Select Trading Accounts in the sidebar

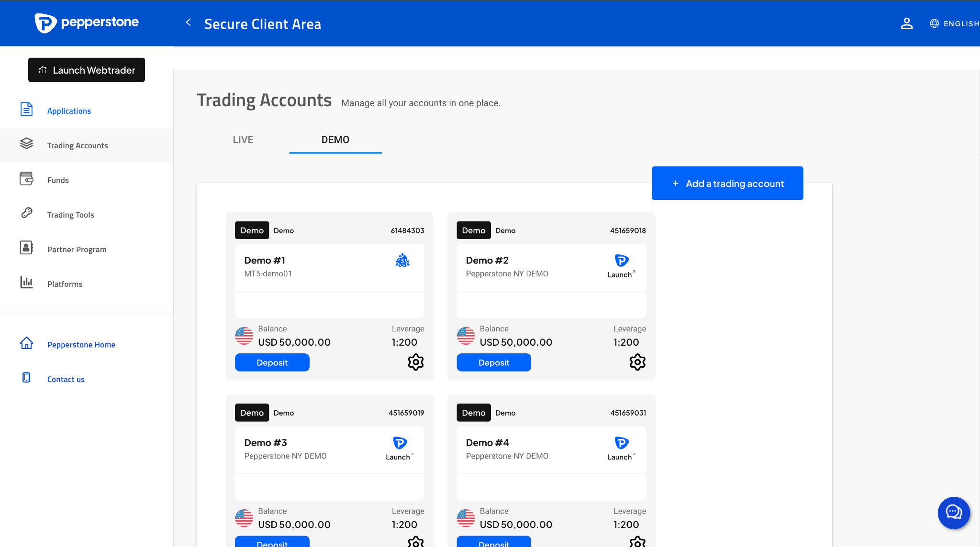point(78,145)
